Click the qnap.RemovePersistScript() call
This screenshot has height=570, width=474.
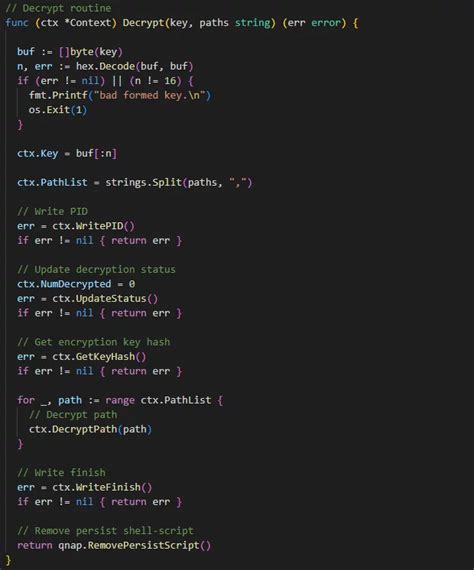(x=134, y=545)
